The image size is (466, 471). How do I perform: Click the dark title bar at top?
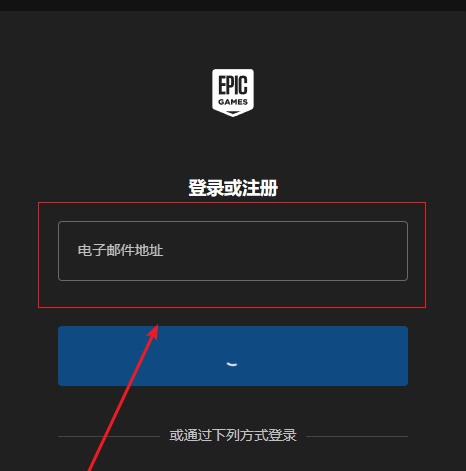(233, 5)
